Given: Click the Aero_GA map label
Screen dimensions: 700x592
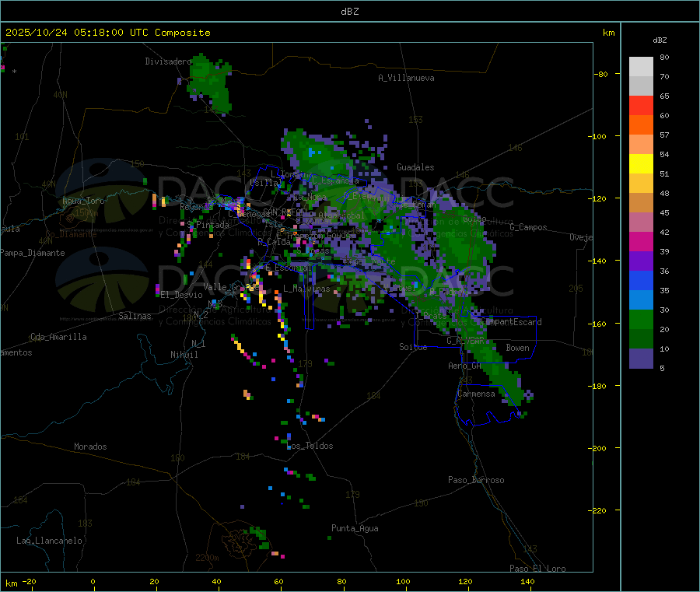Looking at the screenshot, I should [x=465, y=366].
